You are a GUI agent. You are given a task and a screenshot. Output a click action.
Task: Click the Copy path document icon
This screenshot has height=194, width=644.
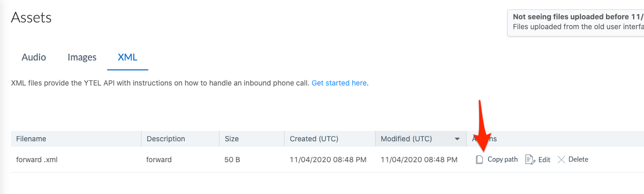[x=480, y=160]
